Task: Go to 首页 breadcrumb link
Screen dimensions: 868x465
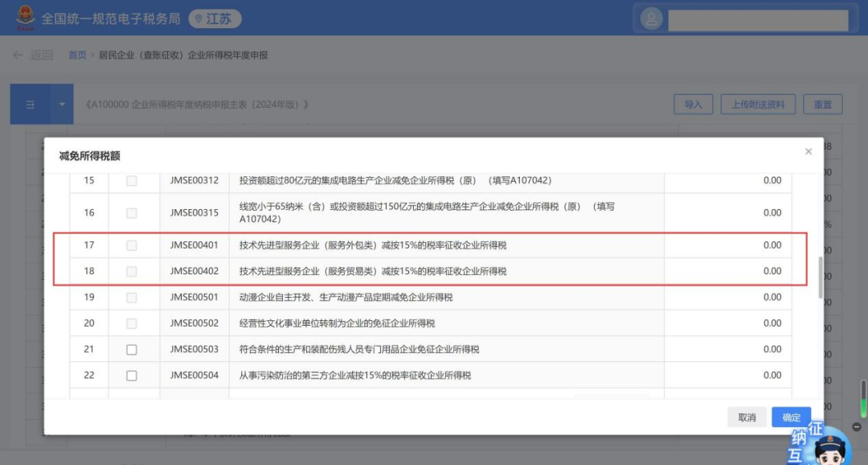Action: pos(77,55)
